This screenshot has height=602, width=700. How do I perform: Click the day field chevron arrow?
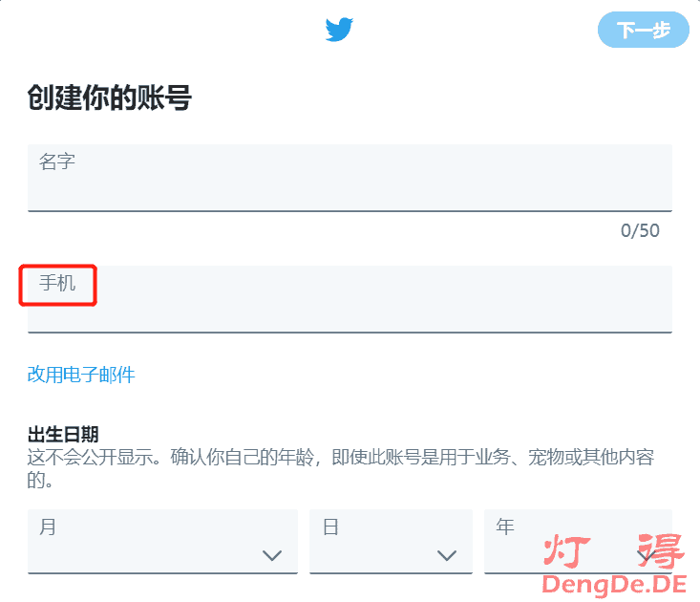(447, 555)
